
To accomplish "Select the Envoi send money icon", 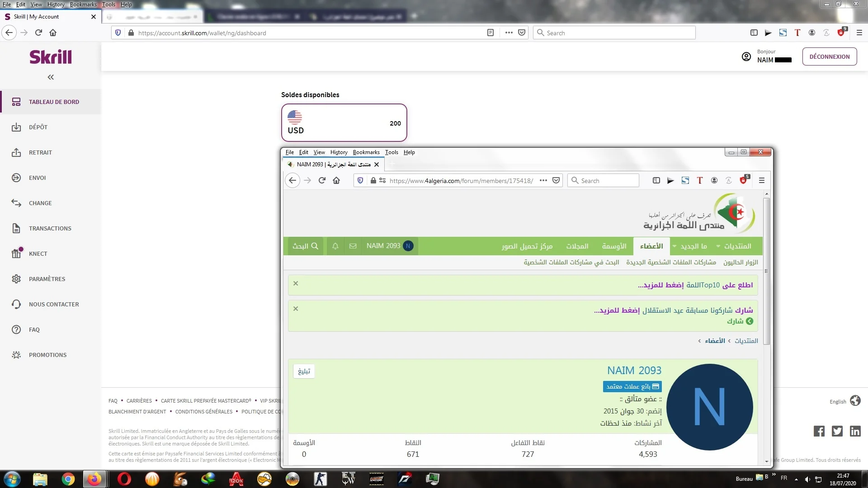I will click(x=16, y=178).
